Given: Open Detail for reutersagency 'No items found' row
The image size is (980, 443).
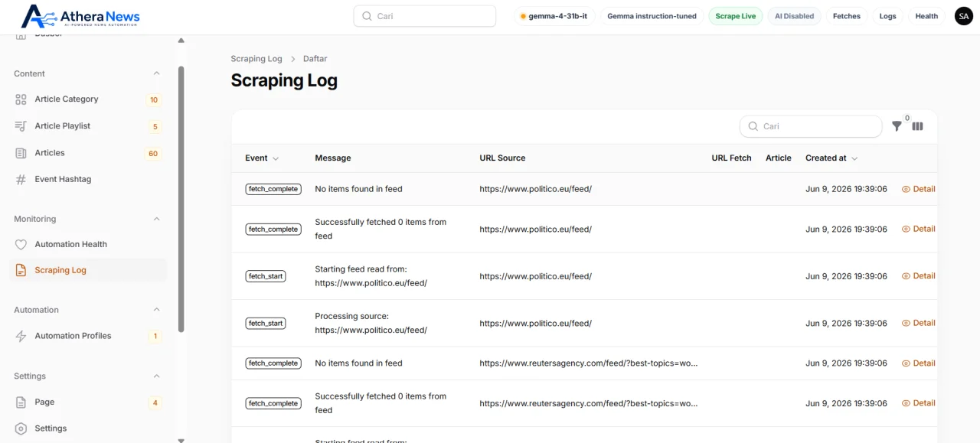Looking at the screenshot, I should coord(918,363).
